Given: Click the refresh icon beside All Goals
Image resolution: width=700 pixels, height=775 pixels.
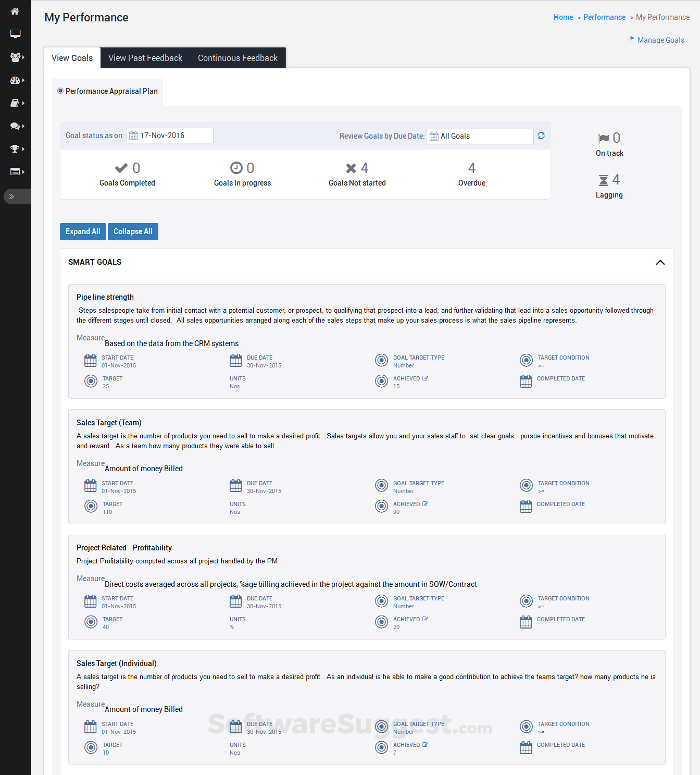Looking at the screenshot, I should pyautogui.click(x=541, y=136).
